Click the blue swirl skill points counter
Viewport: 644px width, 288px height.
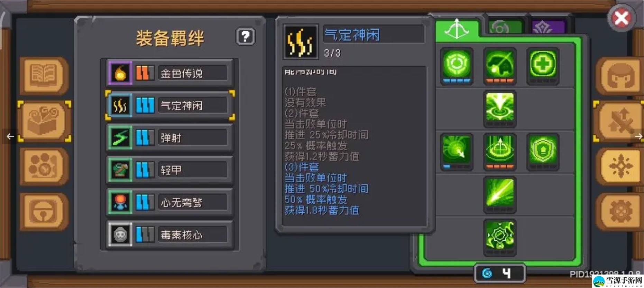[500, 274]
